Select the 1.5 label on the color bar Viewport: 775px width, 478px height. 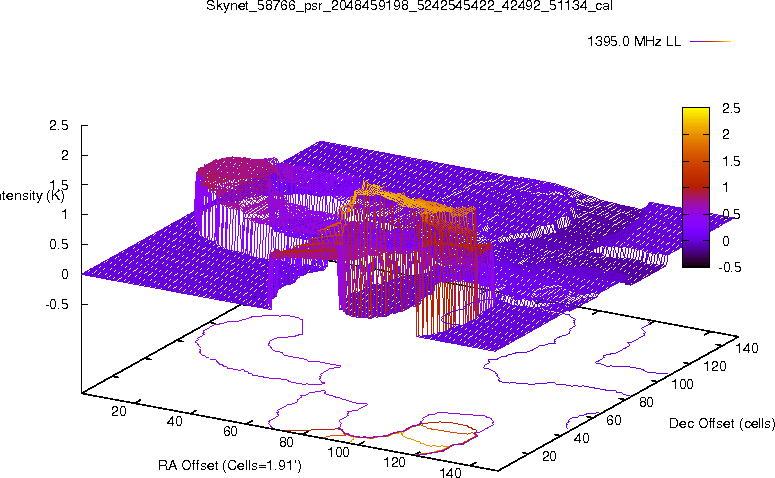[x=731, y=162]
